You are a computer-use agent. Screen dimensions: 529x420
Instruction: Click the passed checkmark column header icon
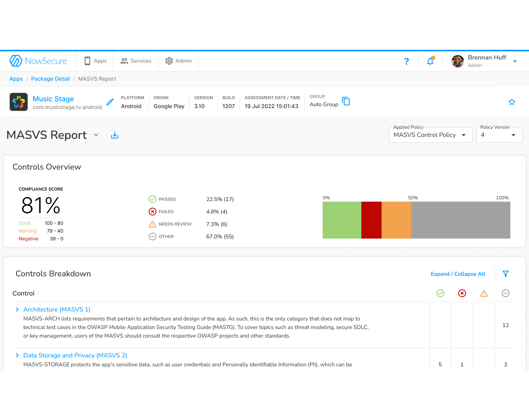(440, 293)
